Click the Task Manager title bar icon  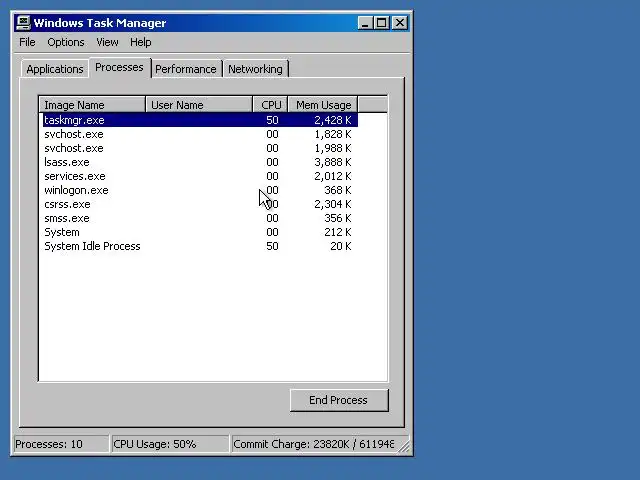23,22
